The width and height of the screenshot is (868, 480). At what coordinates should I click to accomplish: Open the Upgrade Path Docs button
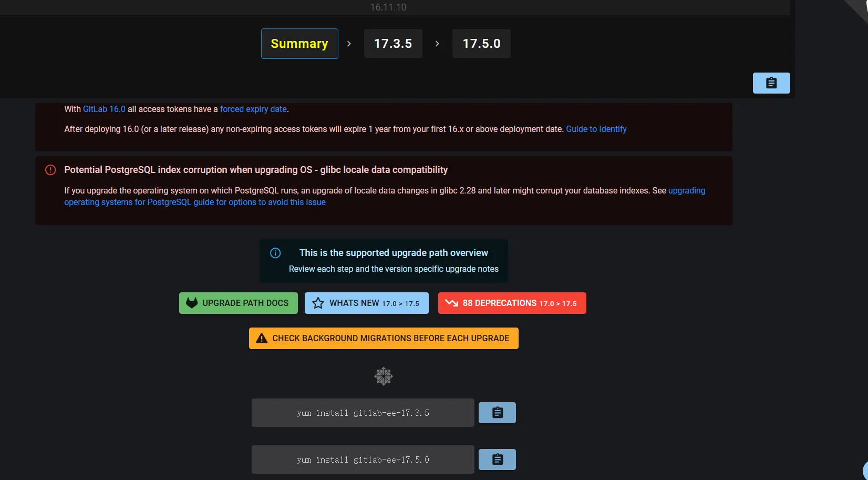click(x=239, y=303)
